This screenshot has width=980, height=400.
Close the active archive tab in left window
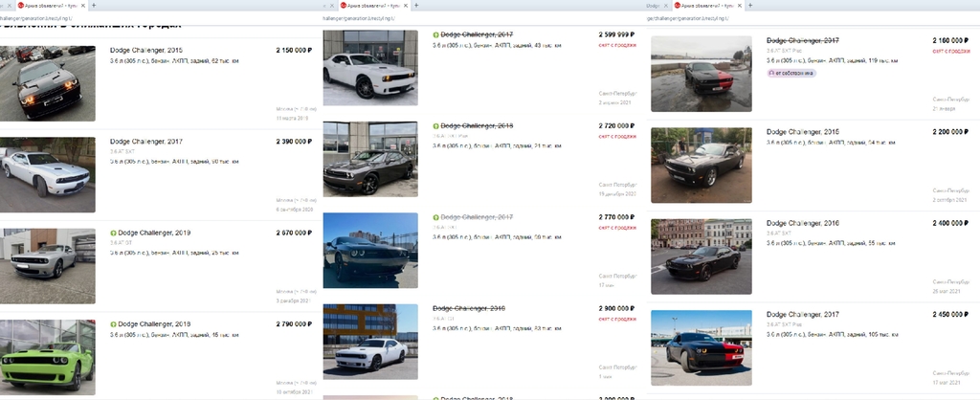[x=83, y=5]
